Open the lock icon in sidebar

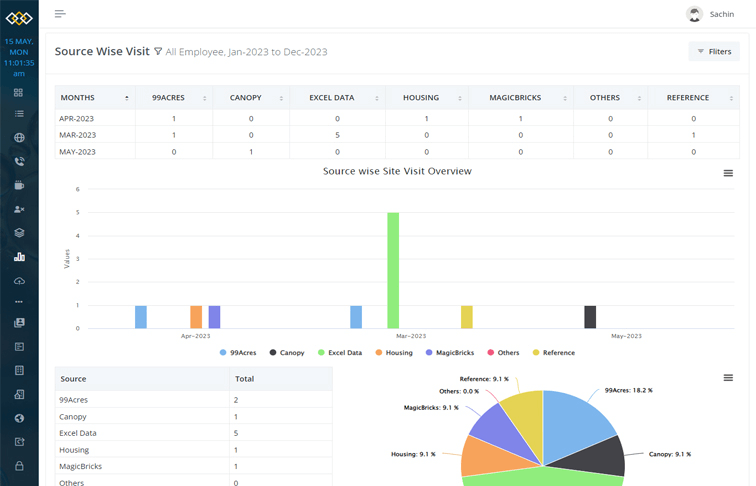(19, 466)
